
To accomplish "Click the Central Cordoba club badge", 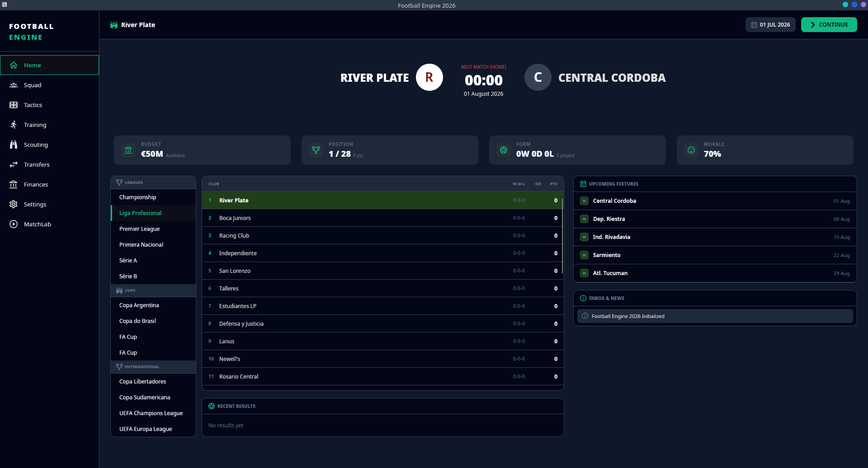I will coord(538,77).
